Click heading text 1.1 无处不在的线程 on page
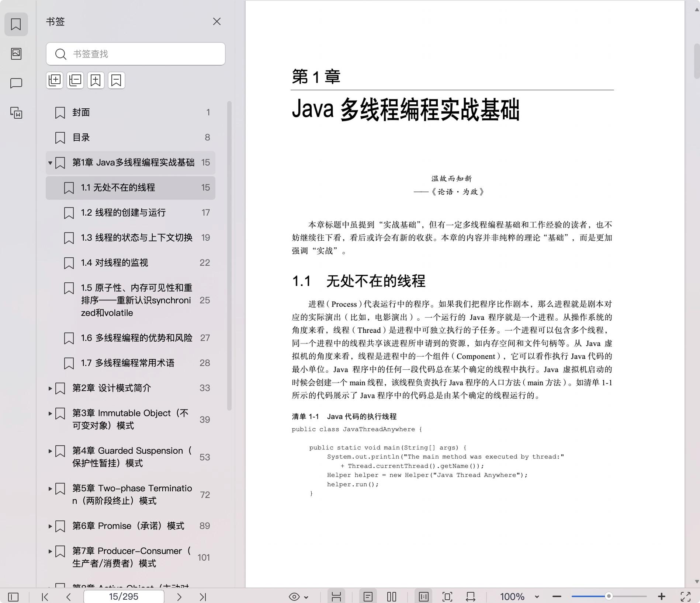700x603 pixels. [358, 281]
